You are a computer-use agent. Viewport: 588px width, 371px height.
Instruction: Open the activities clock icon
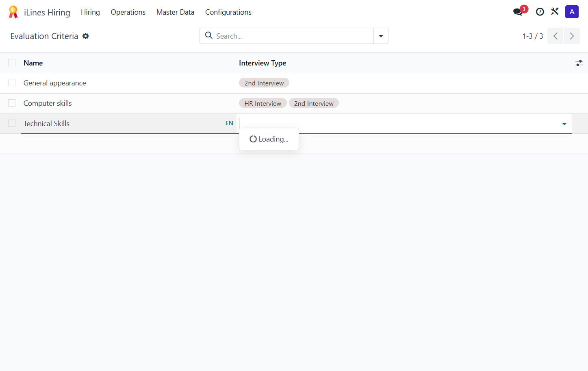[x=540, y=12]
